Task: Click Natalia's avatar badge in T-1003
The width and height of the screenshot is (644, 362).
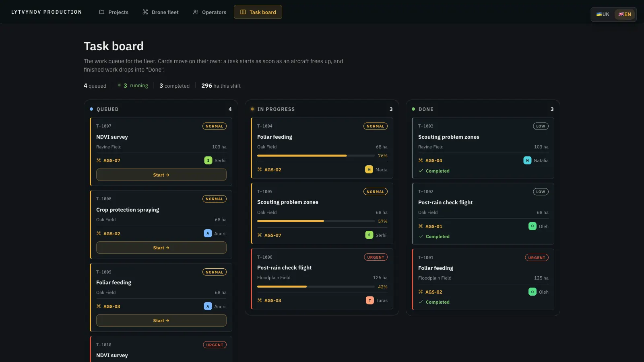Action: [x=527, y=160]
